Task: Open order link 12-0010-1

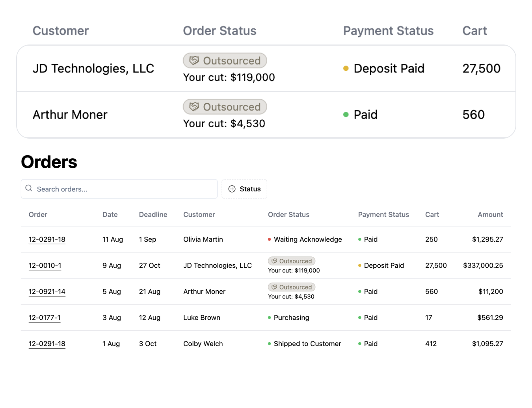Action: 45,265
